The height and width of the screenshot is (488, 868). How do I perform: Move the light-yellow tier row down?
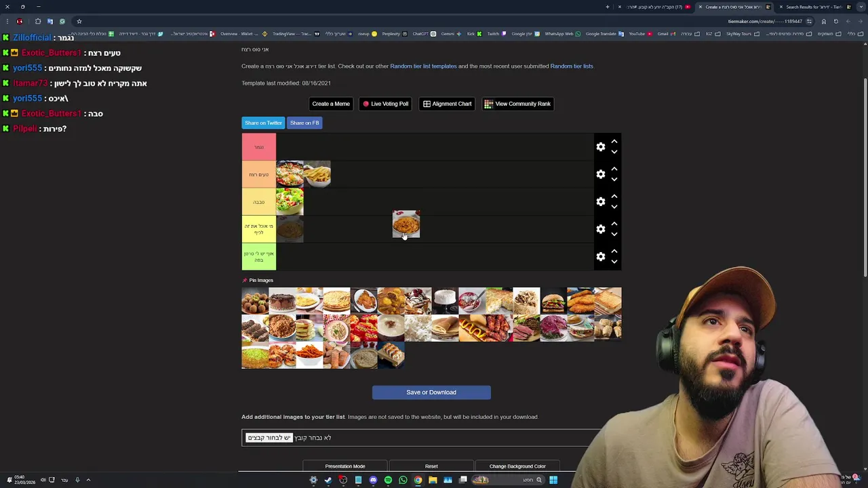pyautogui.click(x=614, y=207)
